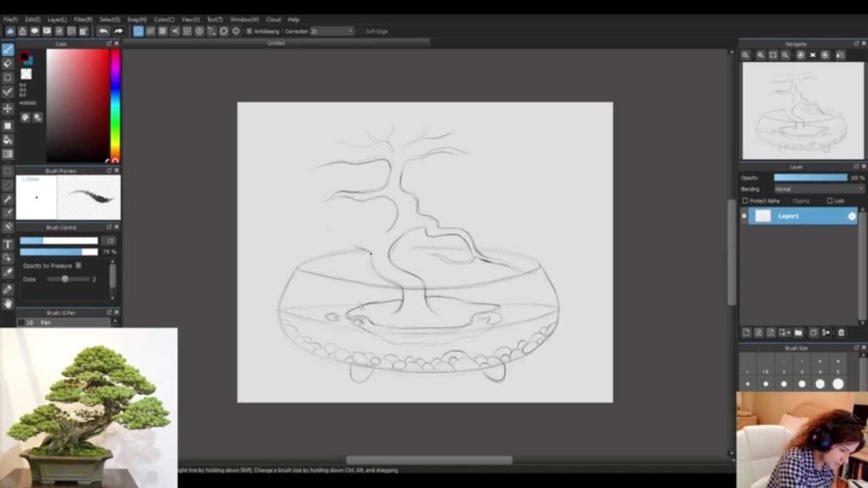Viewport: 868px width, 488px height.
Task: Adjust the layer Opacity slider
Action: (x=810, y=178)
